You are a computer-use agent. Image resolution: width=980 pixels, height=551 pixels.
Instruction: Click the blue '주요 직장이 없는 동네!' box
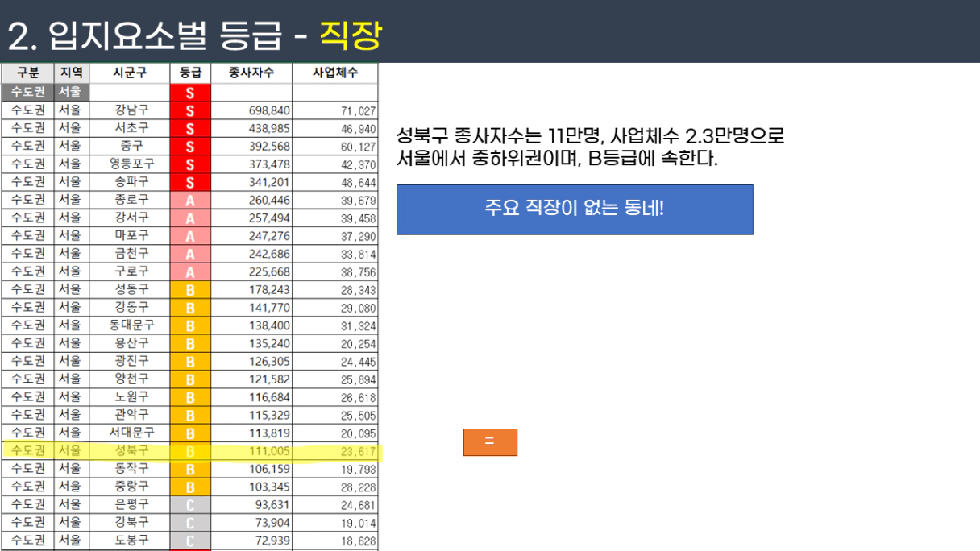[575, 209]
